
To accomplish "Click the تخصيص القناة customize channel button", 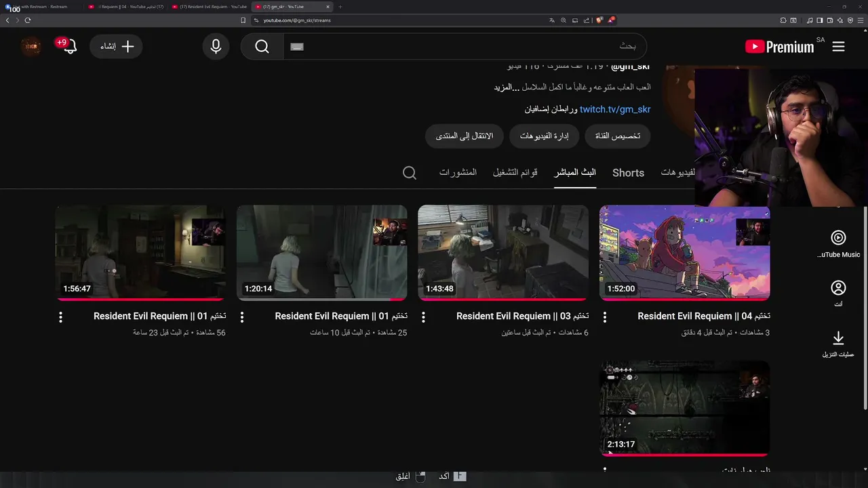I will click(618, 136).
